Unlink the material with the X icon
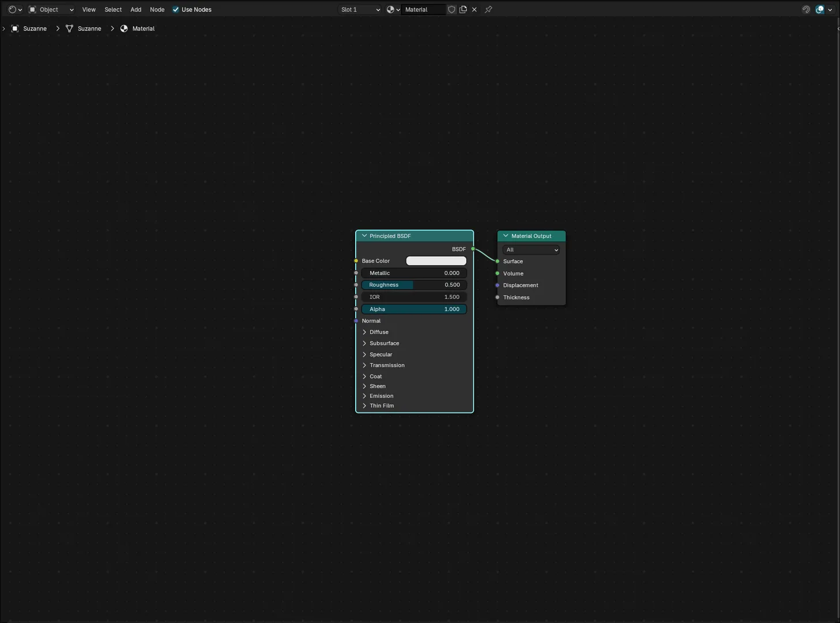The image size is (840, 623). 474,9
